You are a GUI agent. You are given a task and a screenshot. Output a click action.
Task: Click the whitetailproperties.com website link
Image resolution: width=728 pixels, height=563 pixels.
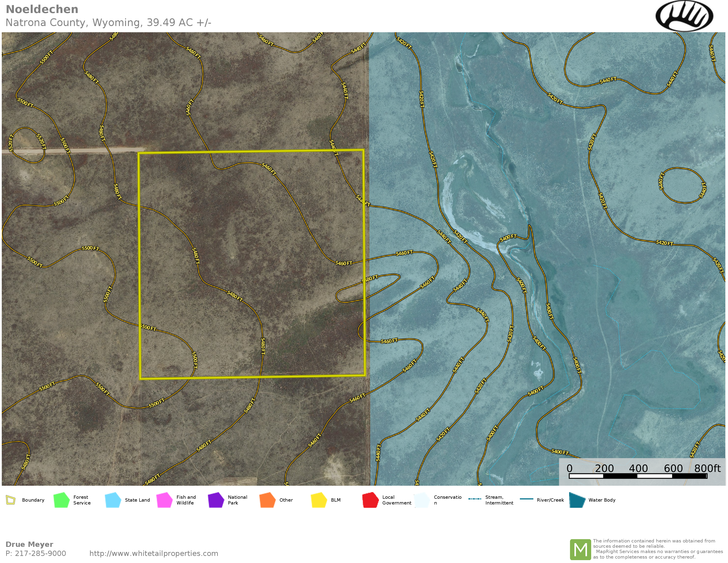click(154, 553)
